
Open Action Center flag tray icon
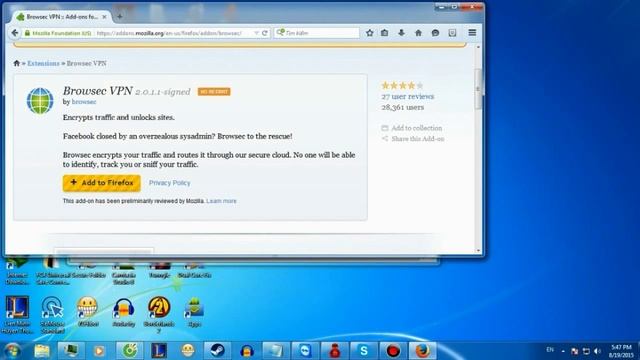(575, 351)
